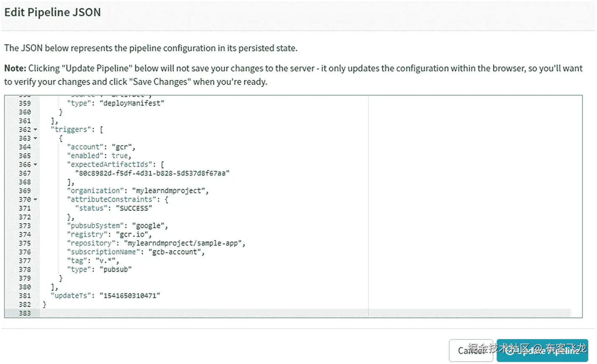The image size is (597, 364).
Task: Click the "gcb-account" subscription name value
Action: click(176, 252)
